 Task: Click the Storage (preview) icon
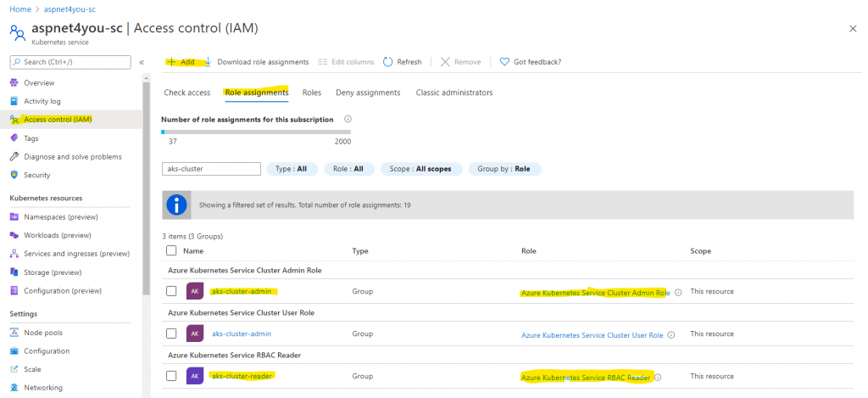click(14, 272)
